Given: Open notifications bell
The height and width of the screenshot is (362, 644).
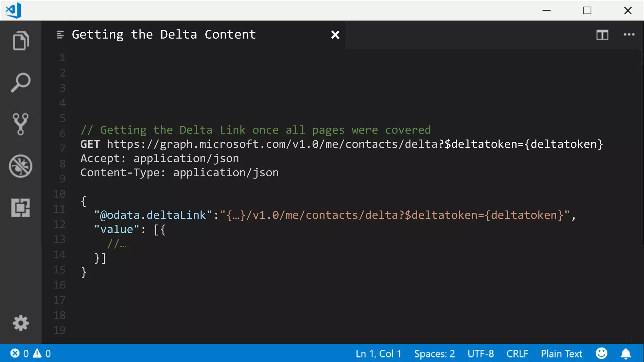Looking at the screenshot, I should (626, 354).
